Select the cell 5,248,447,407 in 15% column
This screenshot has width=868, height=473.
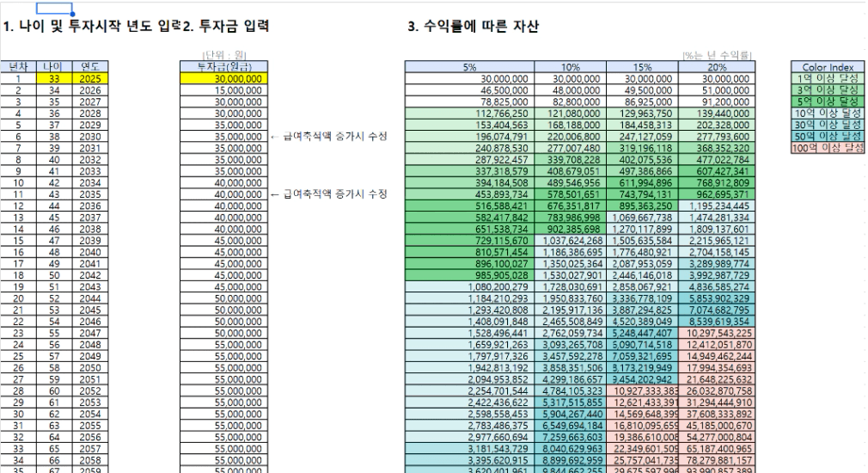coord(642,334)
